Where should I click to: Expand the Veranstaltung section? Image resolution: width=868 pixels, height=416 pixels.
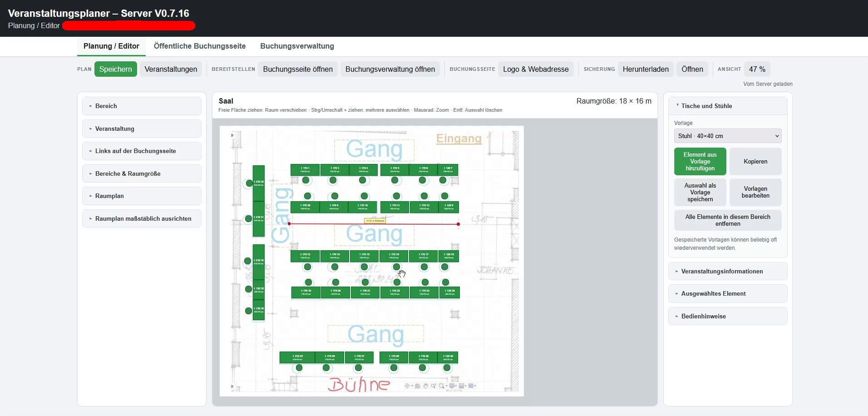pyautogui.click(x=142, y=129)
